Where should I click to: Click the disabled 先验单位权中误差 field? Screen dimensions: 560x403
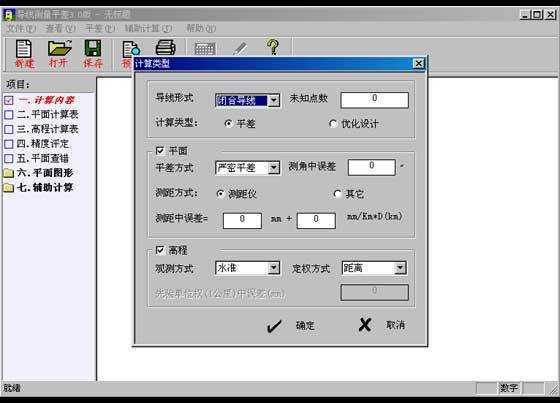point(374,292)
